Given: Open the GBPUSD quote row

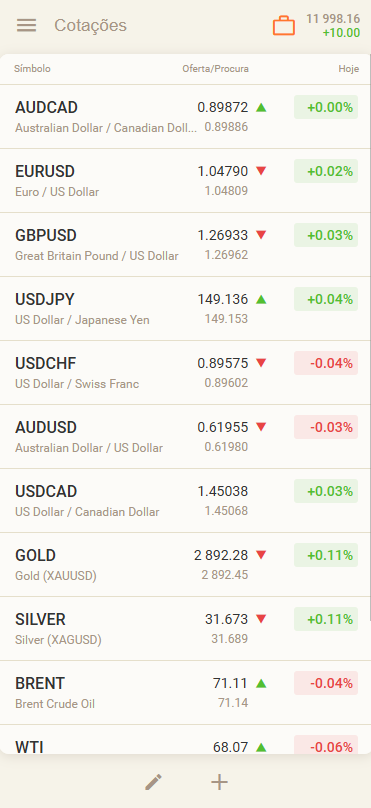Looking at the screenshot, I should tap(186, 245).
